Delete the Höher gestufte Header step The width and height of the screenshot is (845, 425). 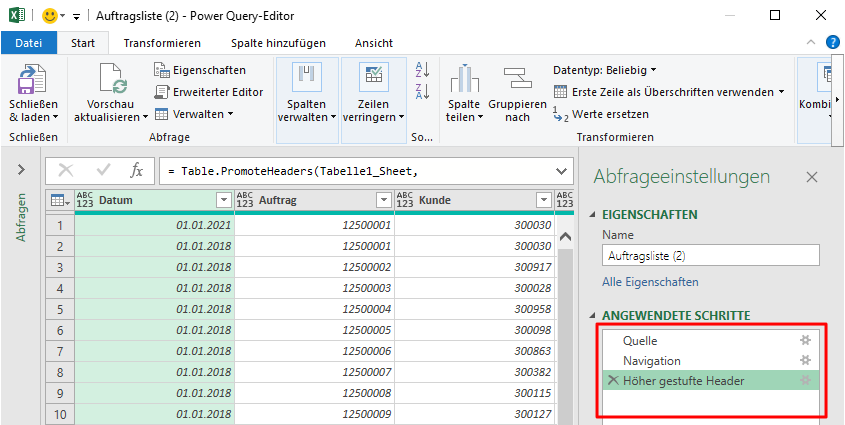click(612, 381)
